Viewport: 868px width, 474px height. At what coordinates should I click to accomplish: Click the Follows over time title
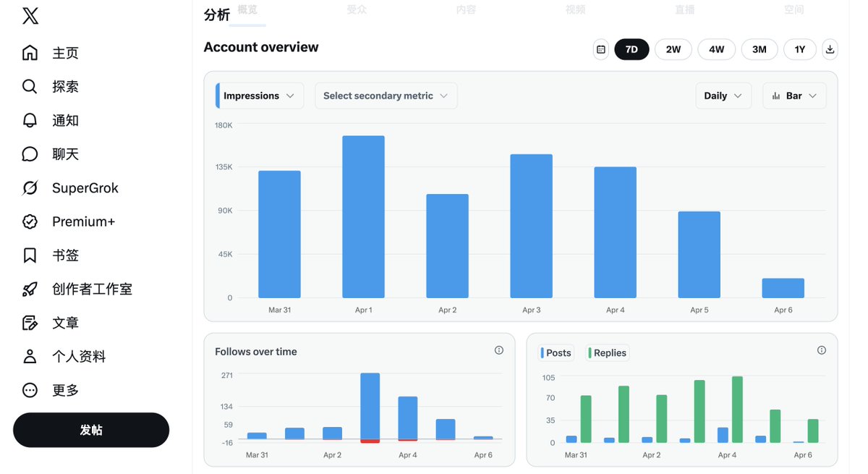[x=256, y=352]
